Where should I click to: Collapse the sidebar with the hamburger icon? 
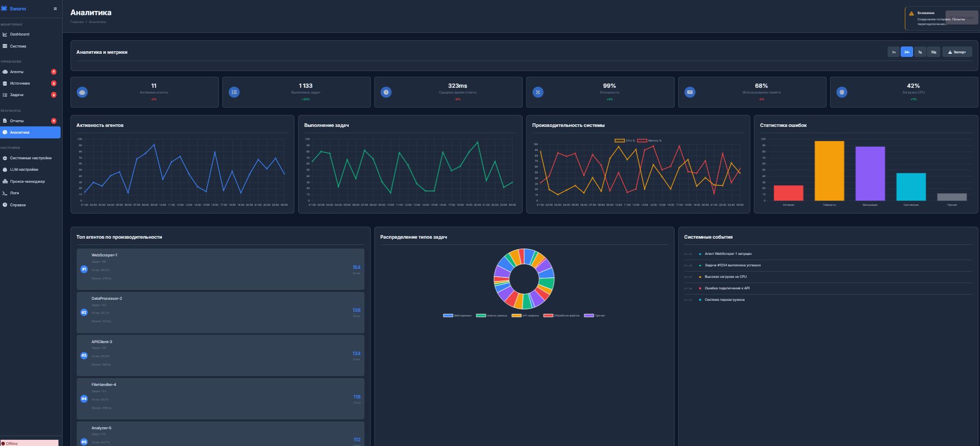pos(55,9)
